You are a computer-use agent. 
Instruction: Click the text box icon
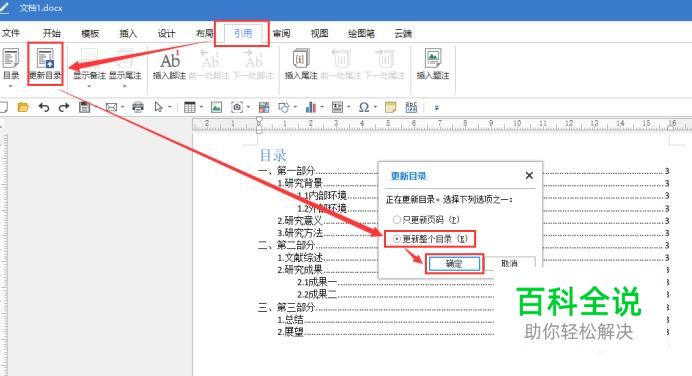point(337,107)
